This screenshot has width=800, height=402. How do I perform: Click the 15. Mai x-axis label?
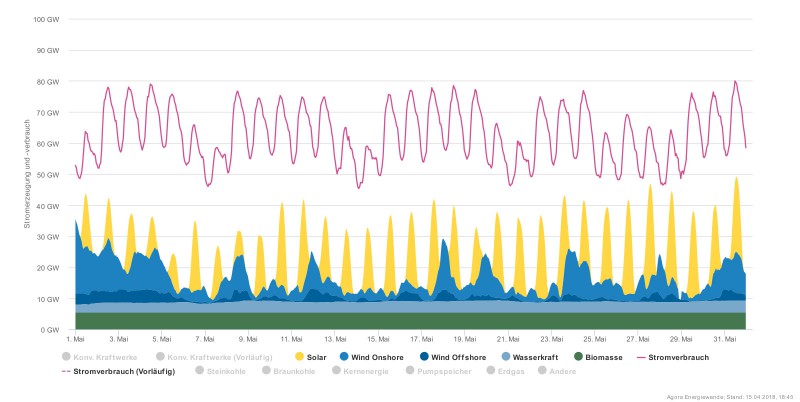point(378,339)
